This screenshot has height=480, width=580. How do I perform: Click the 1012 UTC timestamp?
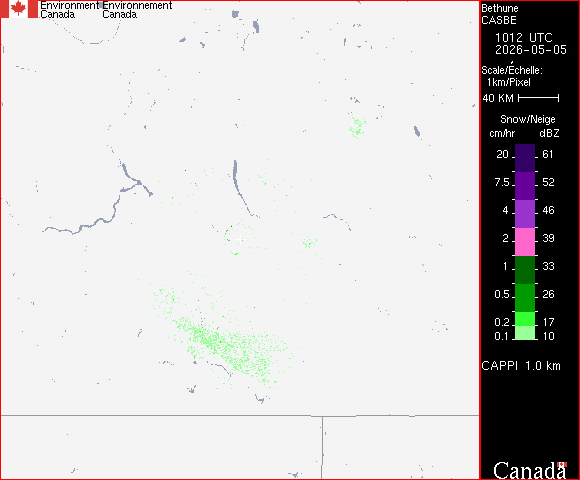click(x=524, y=38)
